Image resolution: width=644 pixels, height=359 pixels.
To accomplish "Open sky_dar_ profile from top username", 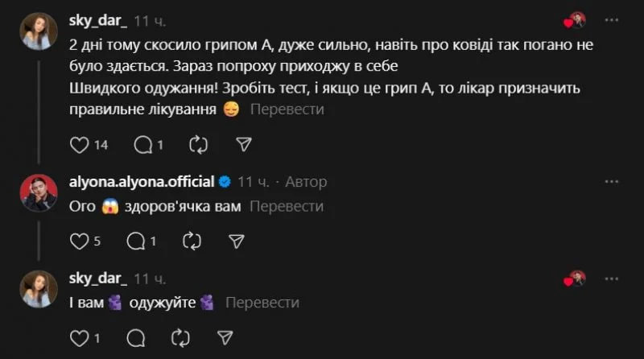I will pos(100,19).
